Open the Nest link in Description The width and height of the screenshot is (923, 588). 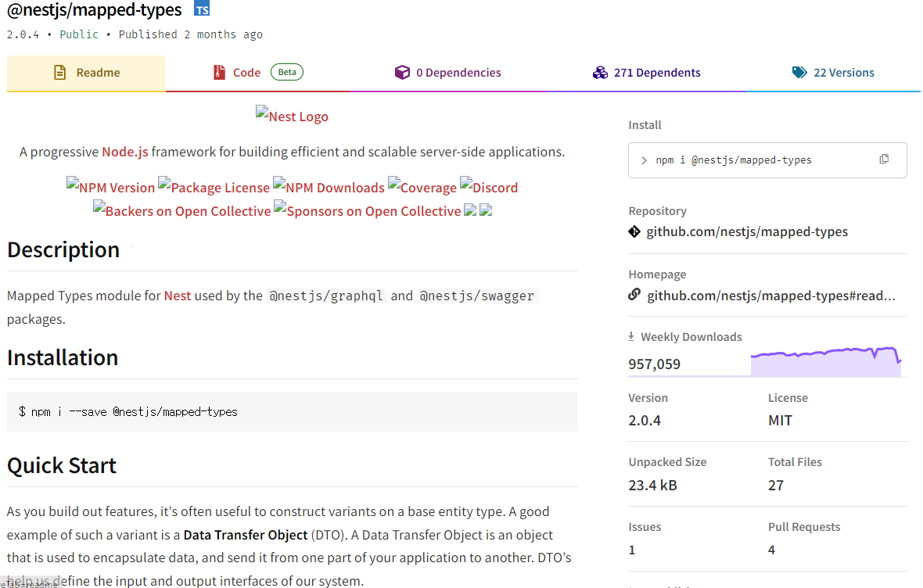pos(178,296)
